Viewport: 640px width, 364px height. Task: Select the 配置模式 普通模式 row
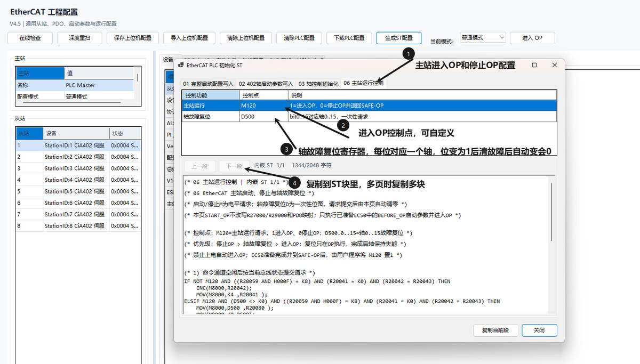coord(75,96)
